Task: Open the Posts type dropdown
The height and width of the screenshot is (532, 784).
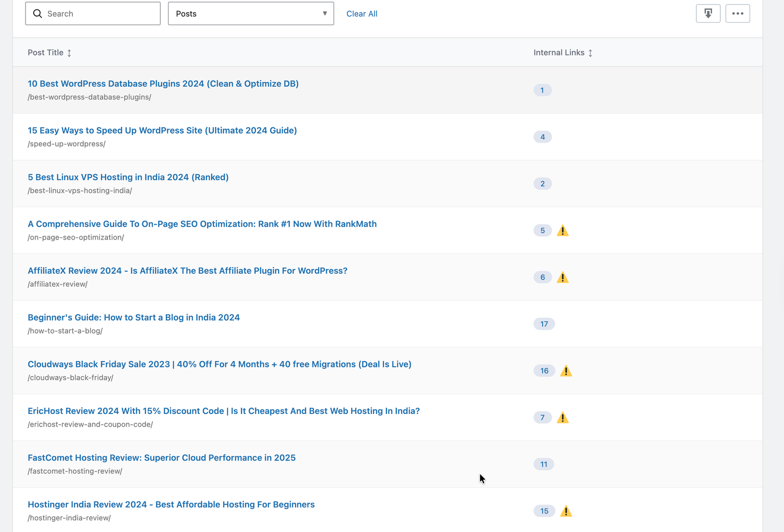Action: coord(251,14)
